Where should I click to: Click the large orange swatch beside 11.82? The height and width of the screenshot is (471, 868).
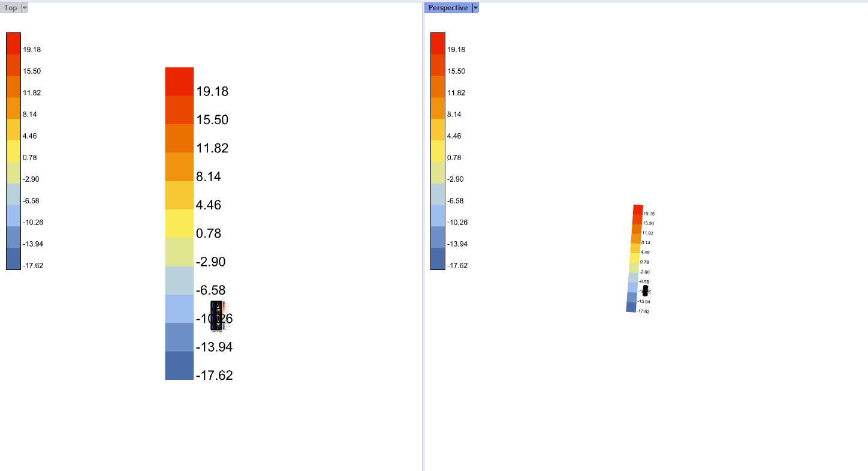(x=179, y=138)
